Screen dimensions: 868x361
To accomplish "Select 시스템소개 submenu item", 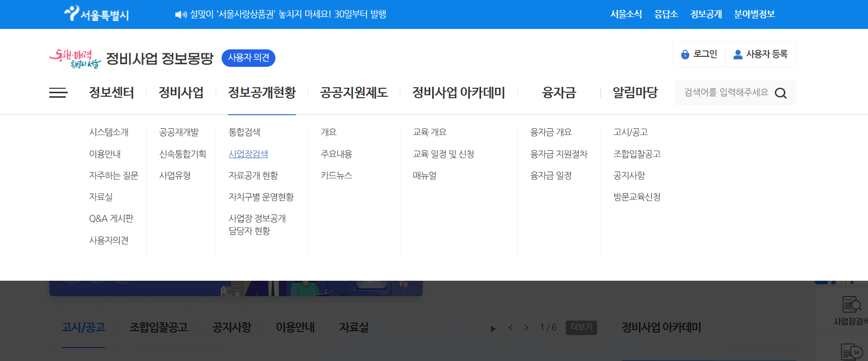I will 109,132.
